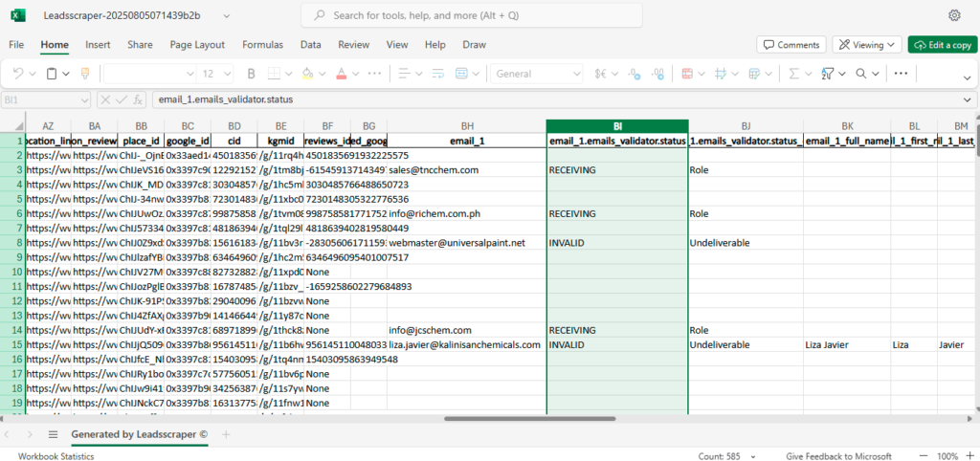Click the Find magnifier icon in the ribbon
This screenshot has width=980, height=461.
click(861, 74)
